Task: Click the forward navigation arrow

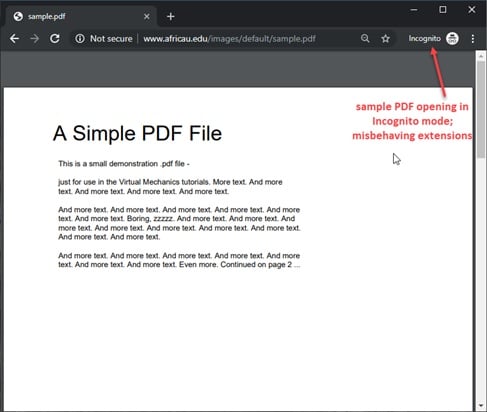Action: (34, 39)
